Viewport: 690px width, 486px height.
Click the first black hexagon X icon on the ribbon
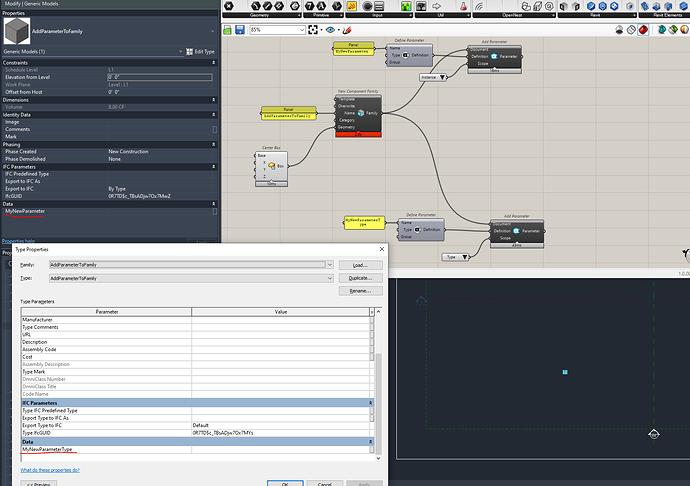click(229, 6)
